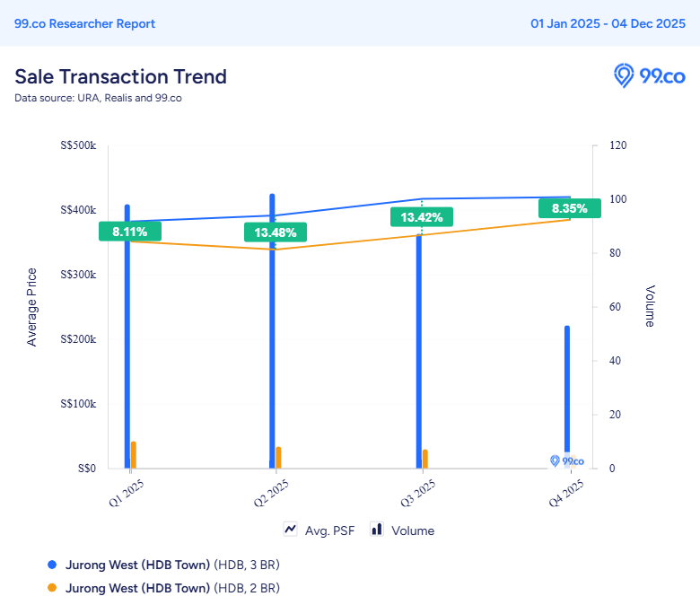Click the 13.42% badge at Q3 2025
Viewport: 700px width, 605px height.
tap(422, 217)
